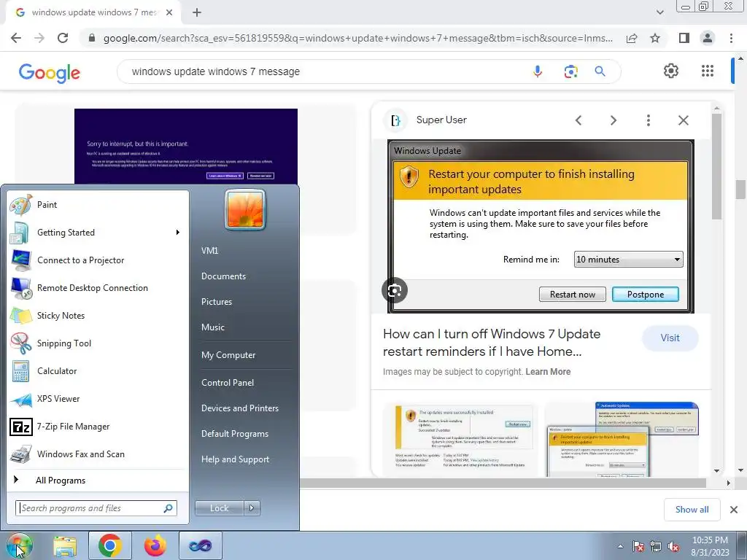The height and width of the screenshot is (560, 747).
Task: Click Show all in the downloads bar
Action: pyautogui.click(x=692, y=510)
